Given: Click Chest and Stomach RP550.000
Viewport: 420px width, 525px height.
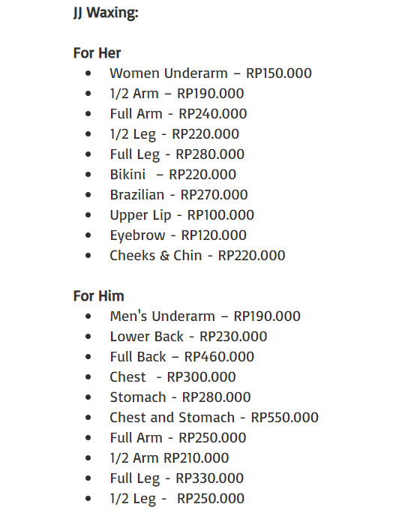Looking at the screenshot, I should [x=214, y=418].
